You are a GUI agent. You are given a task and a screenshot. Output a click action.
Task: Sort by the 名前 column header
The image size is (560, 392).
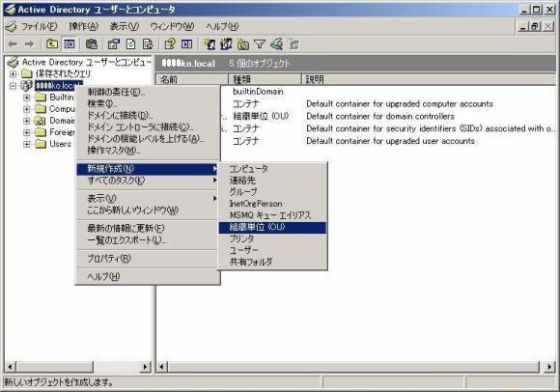point(192,79)
